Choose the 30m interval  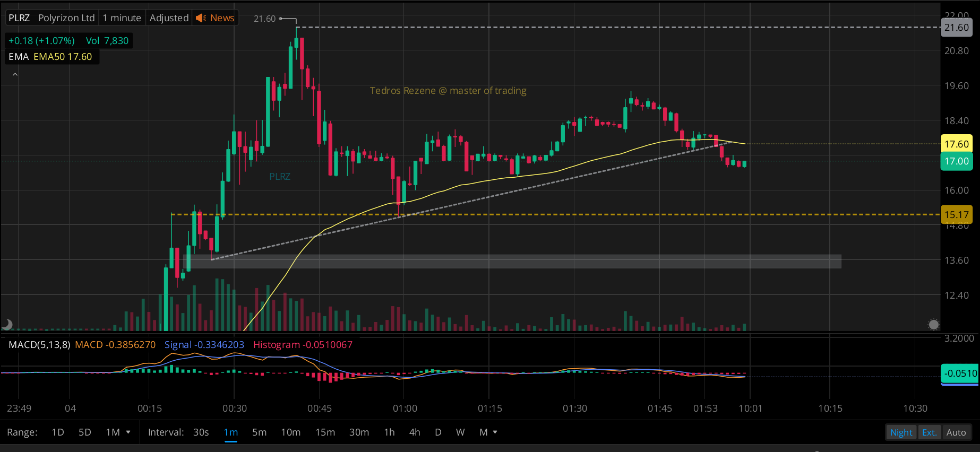pyautogui.click(x=359, y=432)
